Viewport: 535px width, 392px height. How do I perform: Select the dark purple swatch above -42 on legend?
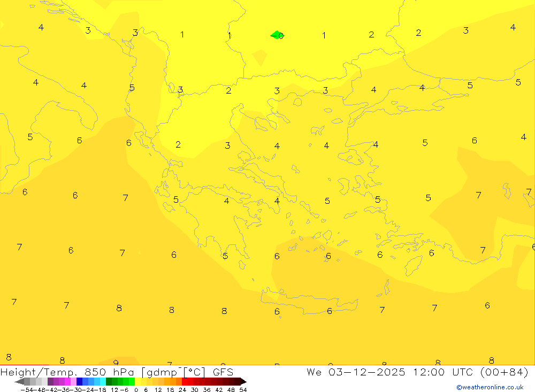(x=50, y=381)
